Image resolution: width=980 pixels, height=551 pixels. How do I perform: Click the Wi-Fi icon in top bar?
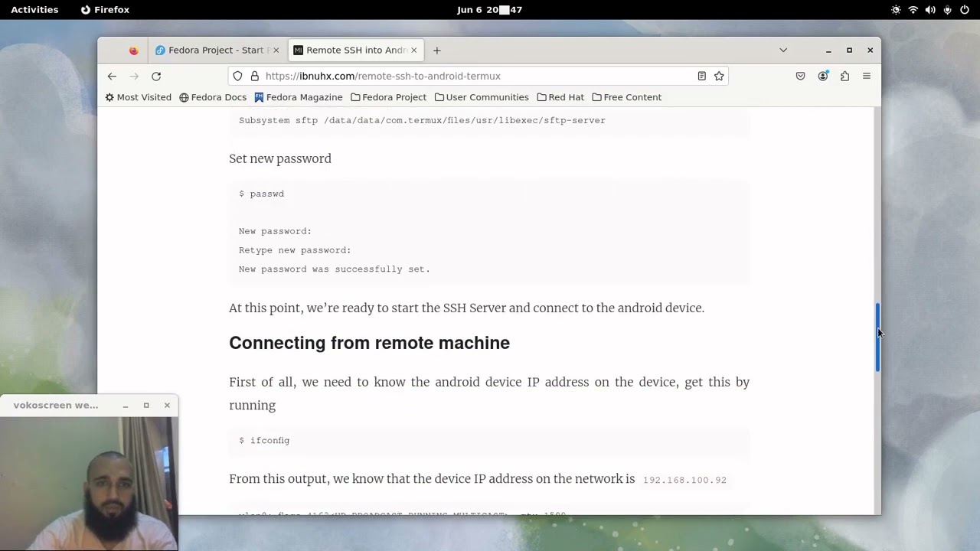coord(913,10)
